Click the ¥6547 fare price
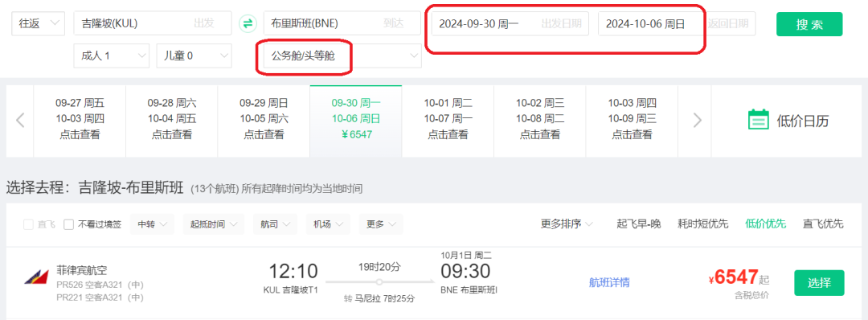The height and width of the screenshot is (320, 868). pos(734,277)
